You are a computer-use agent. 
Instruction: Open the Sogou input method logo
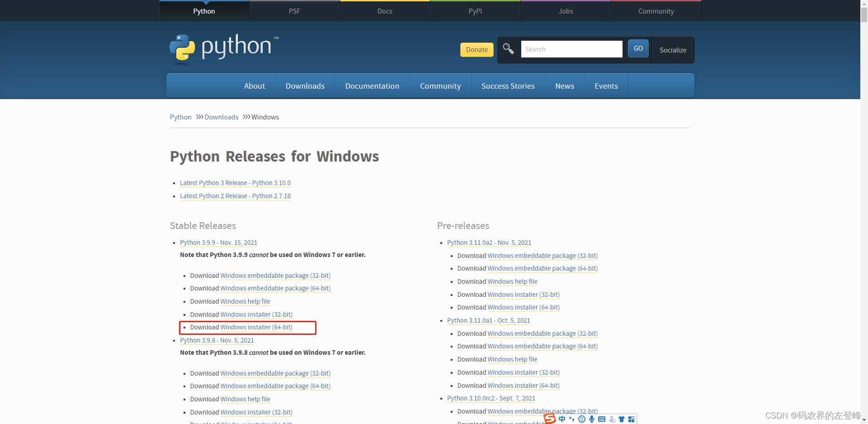click(550, 419)
